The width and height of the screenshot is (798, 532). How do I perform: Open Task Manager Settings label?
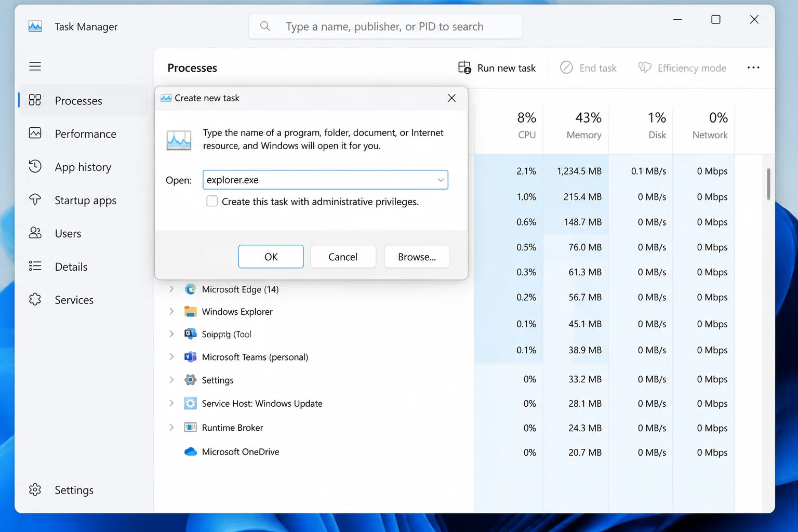74,490
